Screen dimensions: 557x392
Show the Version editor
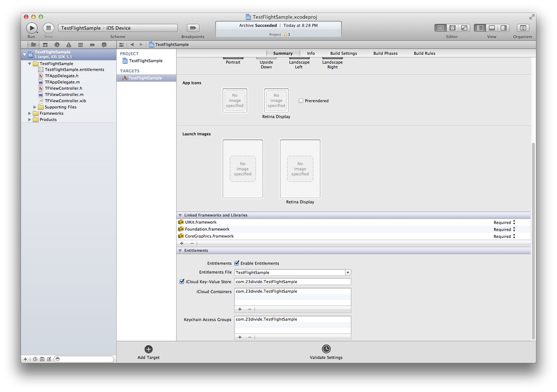click(464, 28)
